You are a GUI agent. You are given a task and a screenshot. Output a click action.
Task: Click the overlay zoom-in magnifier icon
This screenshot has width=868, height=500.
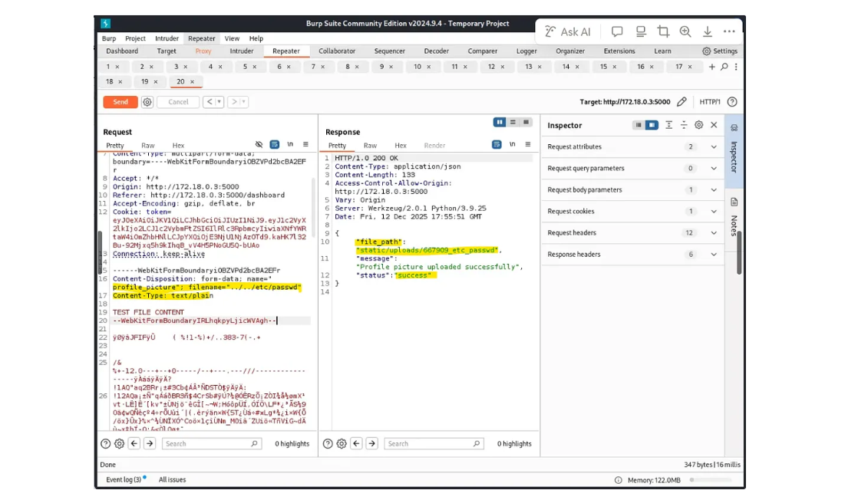point(685,31)
